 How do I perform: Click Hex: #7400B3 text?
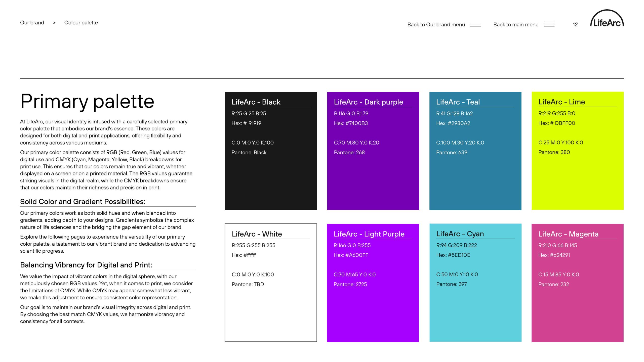(351, 123)
